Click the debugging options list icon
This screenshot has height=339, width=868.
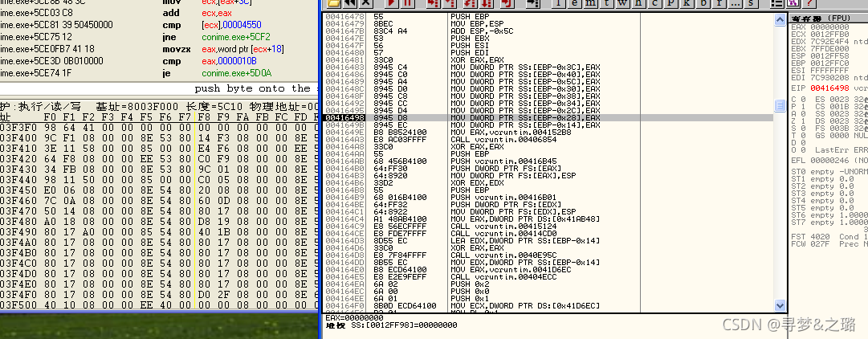click(778, 3)
